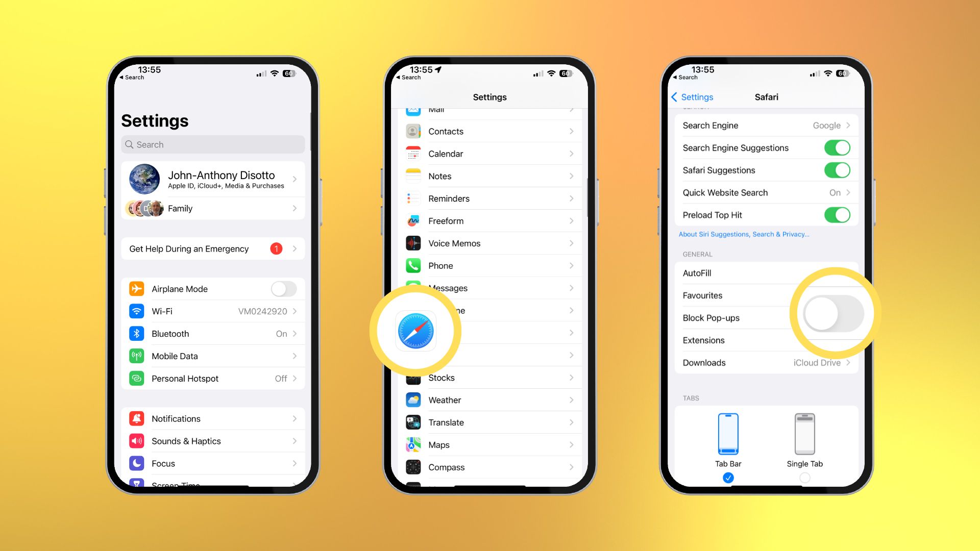Tap the Mobile Data settings icon
The height and width of the screenshot is (551, 980).
(x=138, y=355)
